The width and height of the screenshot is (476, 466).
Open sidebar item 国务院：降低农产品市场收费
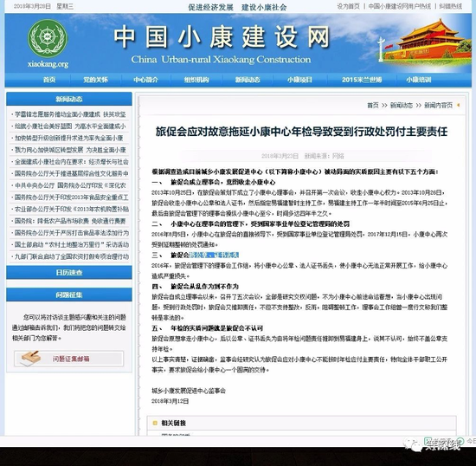[x=70, y=221]
